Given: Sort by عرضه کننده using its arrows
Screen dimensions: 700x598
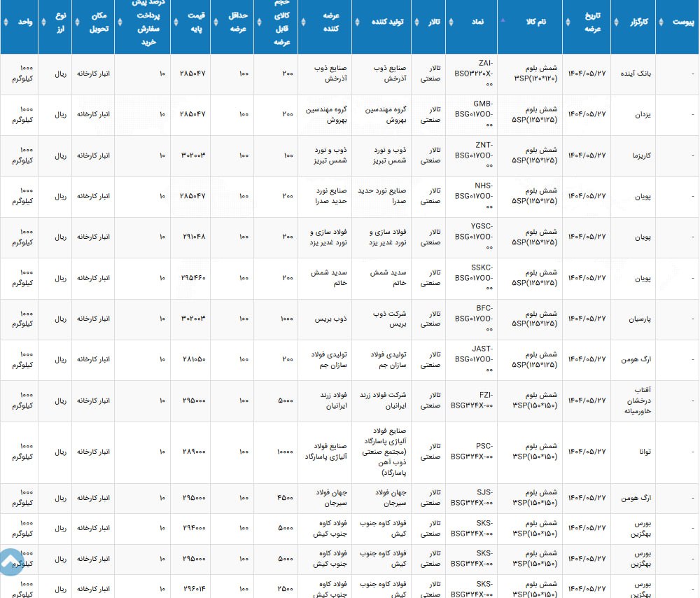Looking at the screenshot, I should (304, 22).
